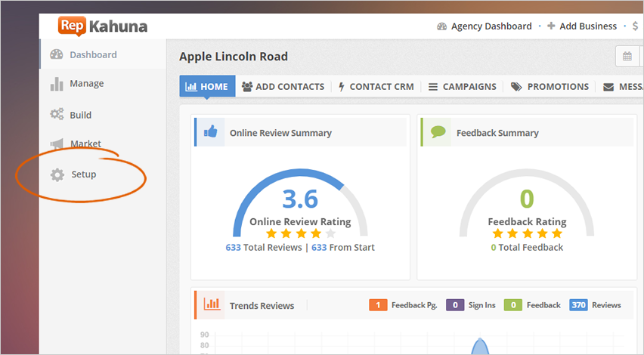Click the Feedback Summary speech bubble icon
The height and width of the screenshot is (355, 644).
pyautogui.click(x=438, y=132)
